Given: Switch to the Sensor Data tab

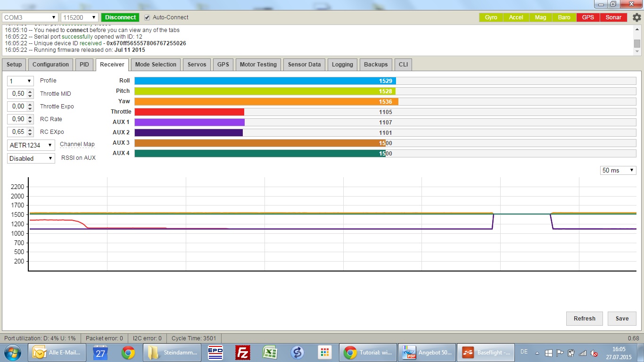Looking at the screenshot, I should click(x=304, y=65).
